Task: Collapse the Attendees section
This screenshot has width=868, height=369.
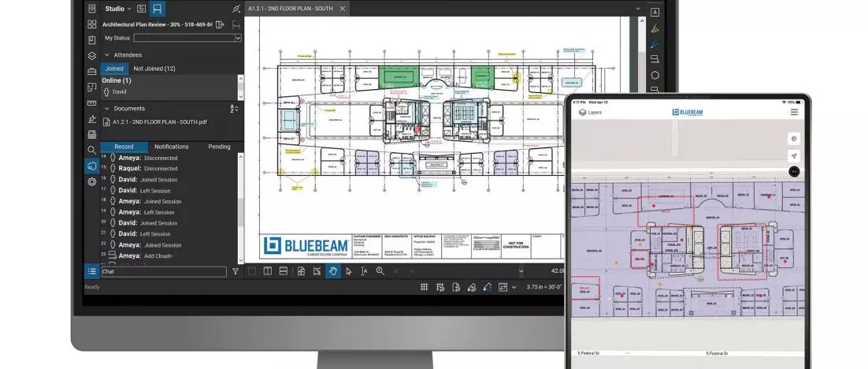Action: tap(107, 55)
